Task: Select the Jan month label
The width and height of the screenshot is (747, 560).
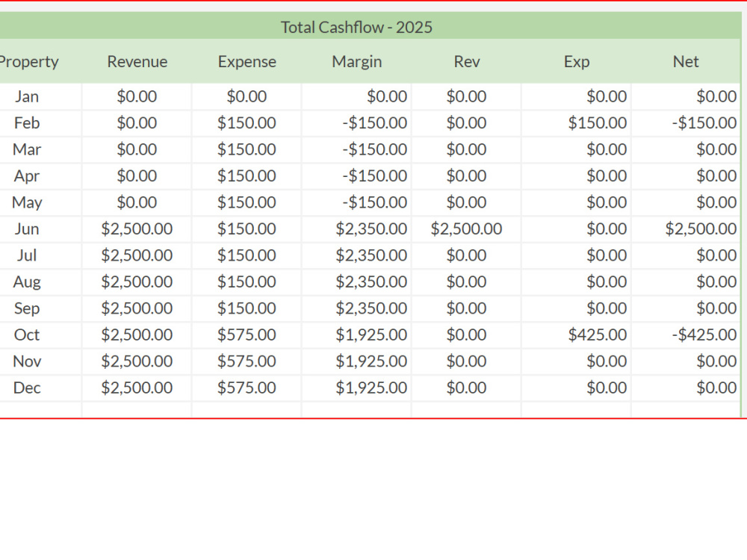Action: click(27, 96)
